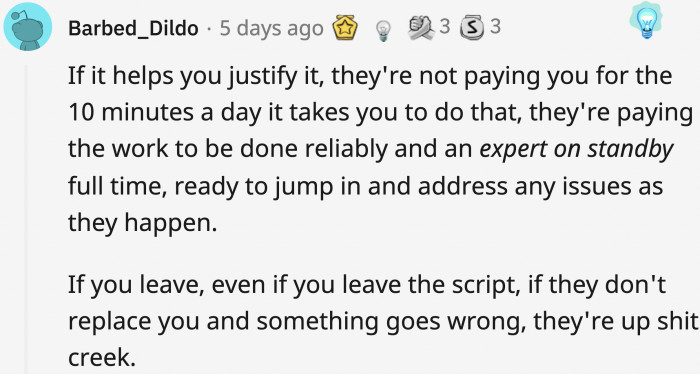Screen dimensions: 700x374
Task: Click the handshake helpful award icon
Action: click(x=421, y=27)
